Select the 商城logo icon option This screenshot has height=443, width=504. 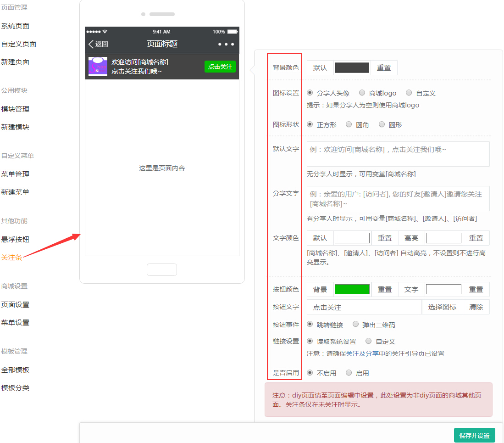tap(362, 93)
